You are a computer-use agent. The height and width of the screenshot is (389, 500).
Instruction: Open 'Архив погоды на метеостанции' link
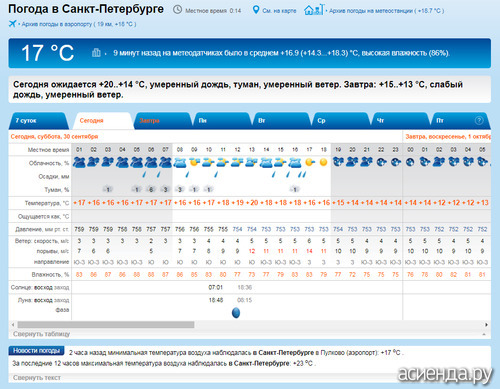(386, 11)
